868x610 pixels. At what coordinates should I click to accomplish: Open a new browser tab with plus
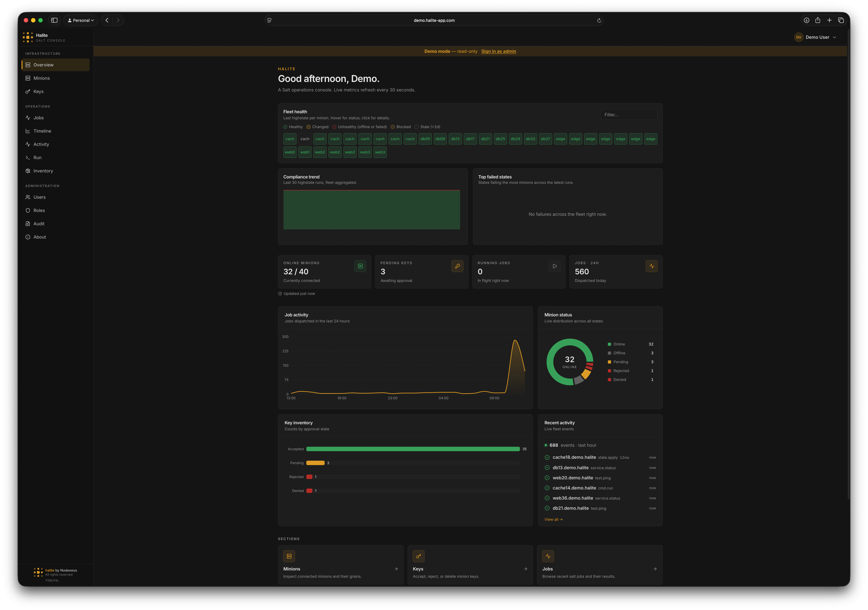829,20
